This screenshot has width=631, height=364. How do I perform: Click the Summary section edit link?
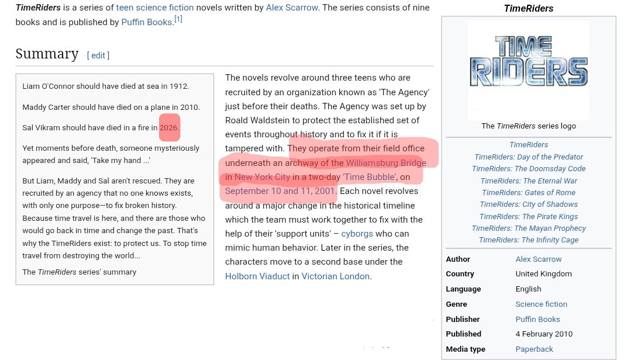click(x=98, y=56)
